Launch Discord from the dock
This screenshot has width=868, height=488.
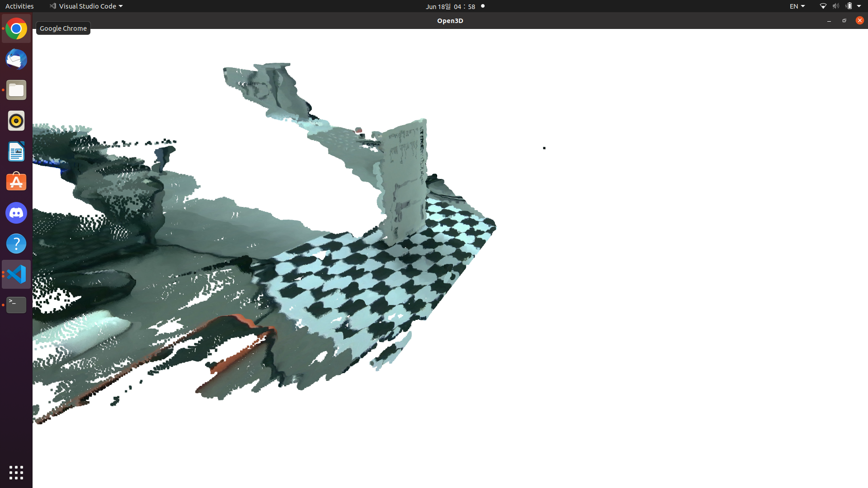pos(16,213)
